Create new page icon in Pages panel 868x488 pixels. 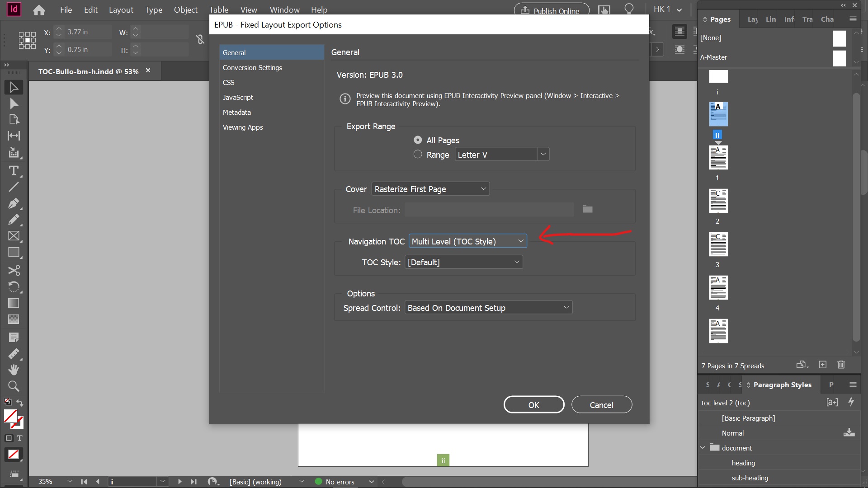822,365
